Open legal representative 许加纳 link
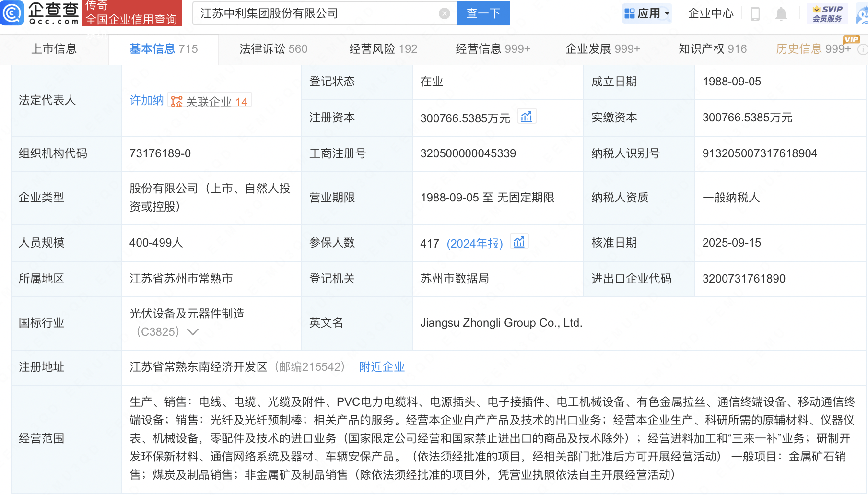 click(x=147, y=100)
